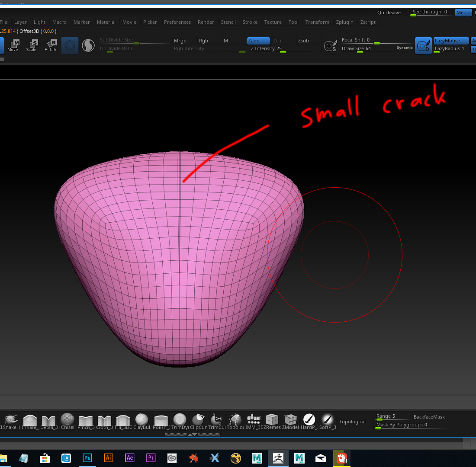Open the Transform menu
476x467 pixels.
(x=317, y=22)
